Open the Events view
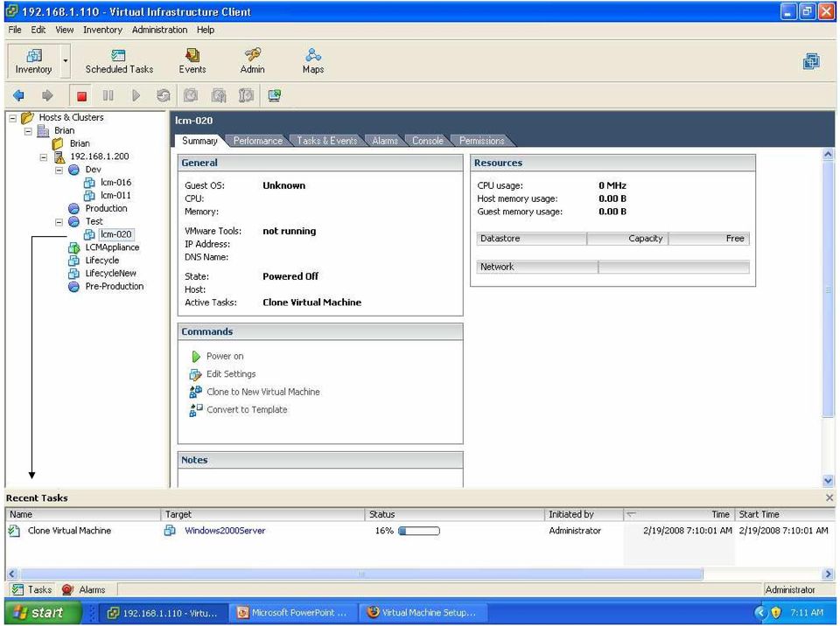 [x=192, y=61]
